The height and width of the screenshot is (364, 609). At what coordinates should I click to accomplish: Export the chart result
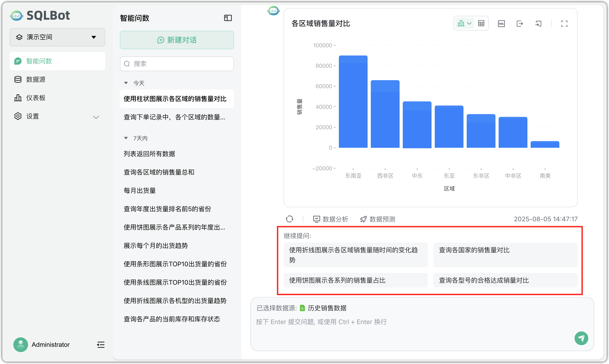pos(520,24)
